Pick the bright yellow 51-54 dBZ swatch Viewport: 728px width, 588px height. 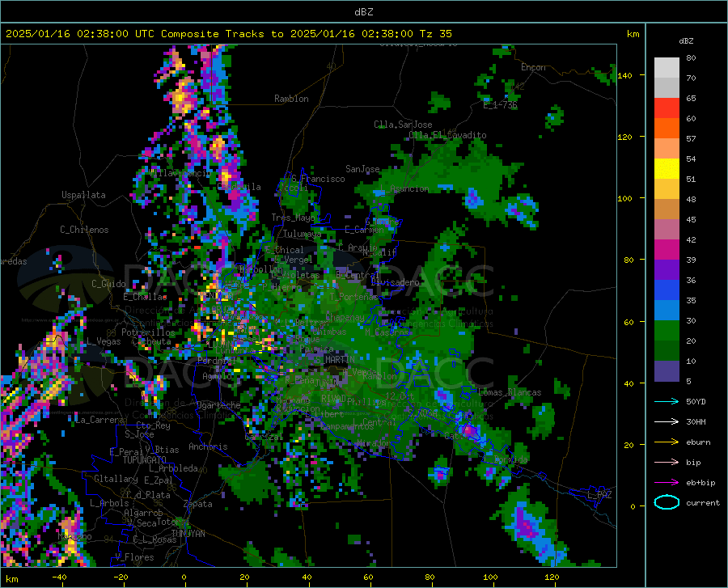tap(667, 169)
